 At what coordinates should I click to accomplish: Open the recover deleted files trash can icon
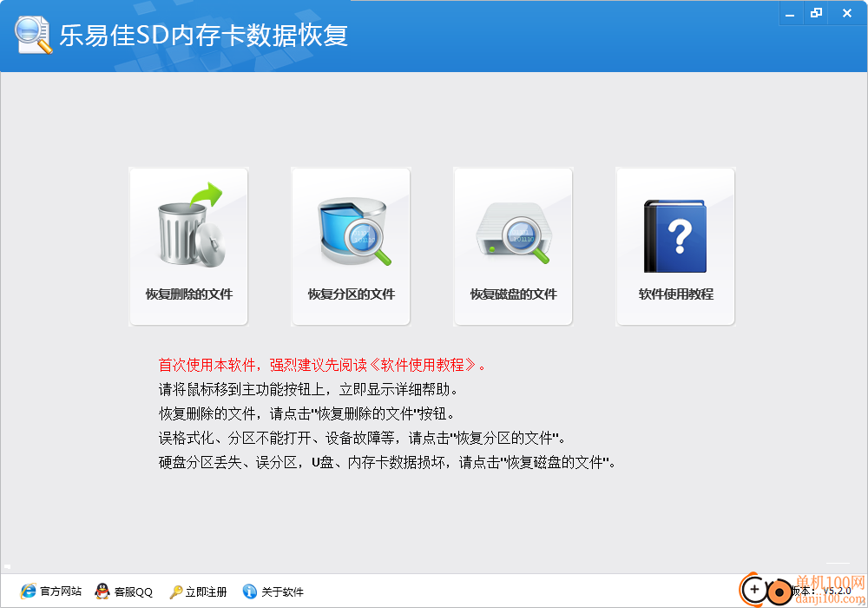[190, 226]
